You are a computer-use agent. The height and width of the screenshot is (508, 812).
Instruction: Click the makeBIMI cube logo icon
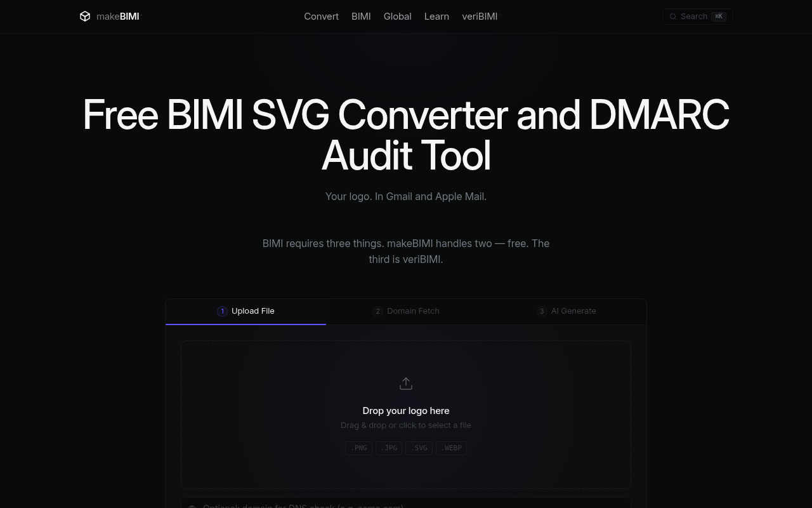pyautogui.click(x=85, y=17)
